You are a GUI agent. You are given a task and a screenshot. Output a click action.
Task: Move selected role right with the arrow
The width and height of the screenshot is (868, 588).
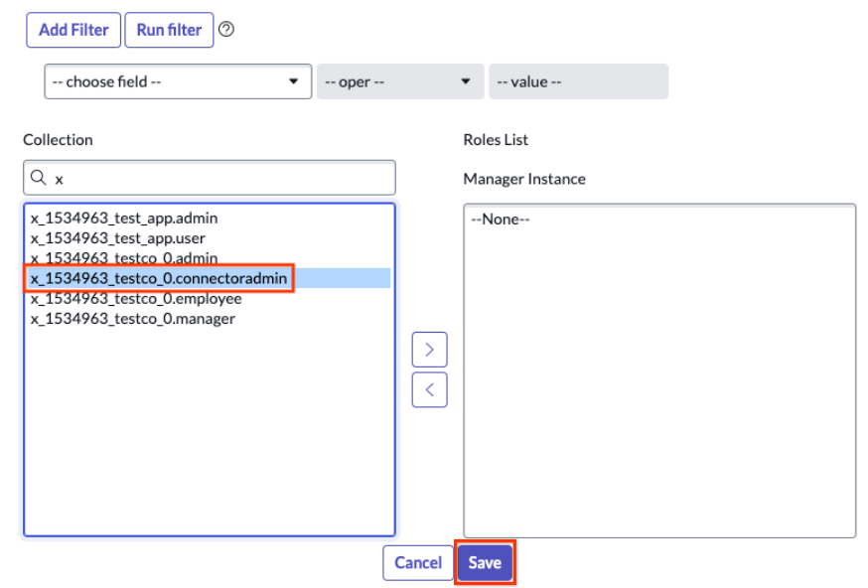click(429, 350)
